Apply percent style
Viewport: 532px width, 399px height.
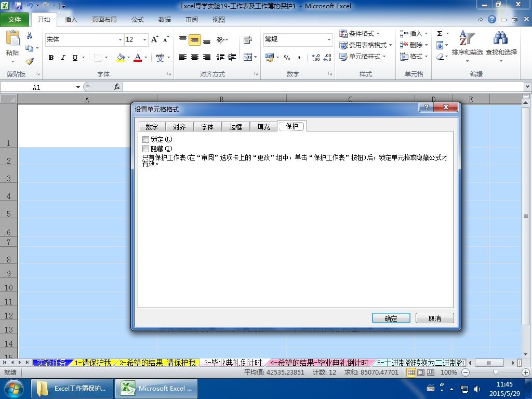287,58
